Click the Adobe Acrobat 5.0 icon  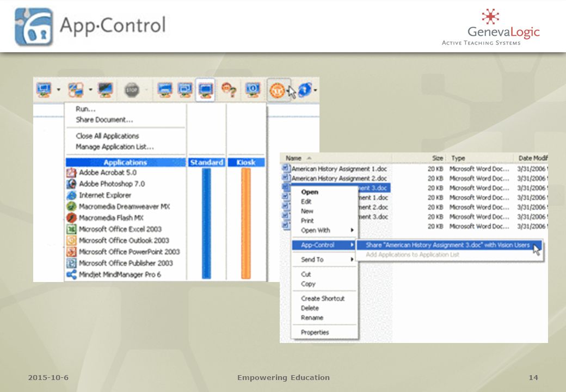tap(71, 173)
